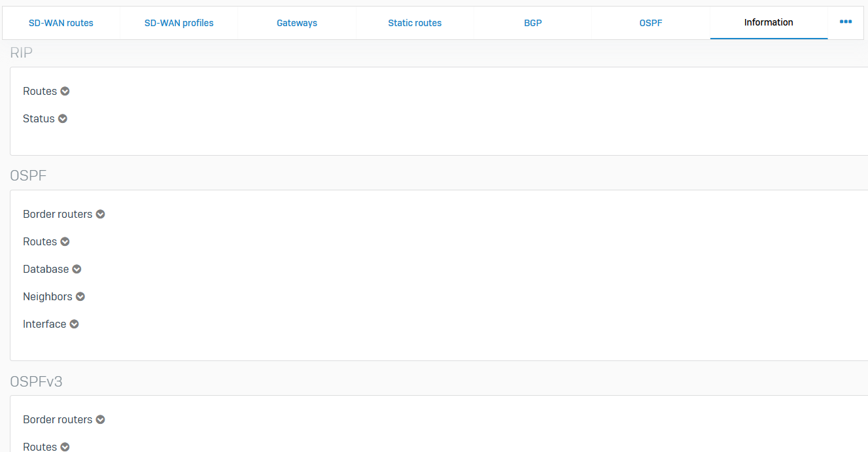
Task: Open the OSPF tab
Action: tap(651, 23)
